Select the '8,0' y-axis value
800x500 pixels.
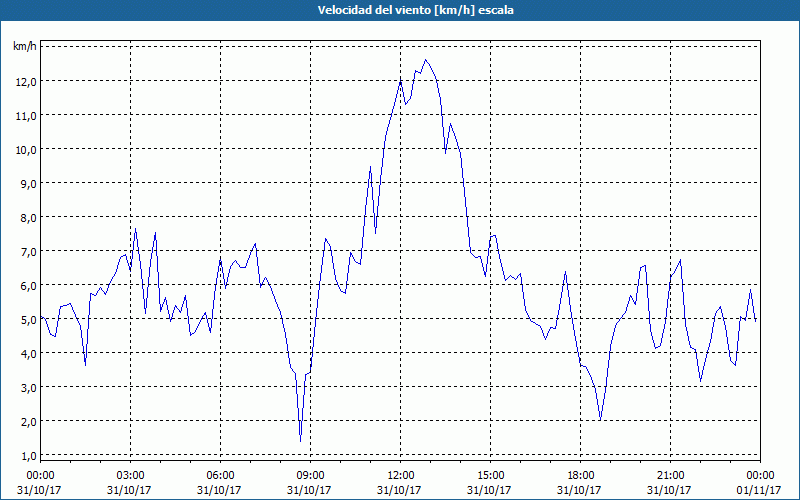28,218
